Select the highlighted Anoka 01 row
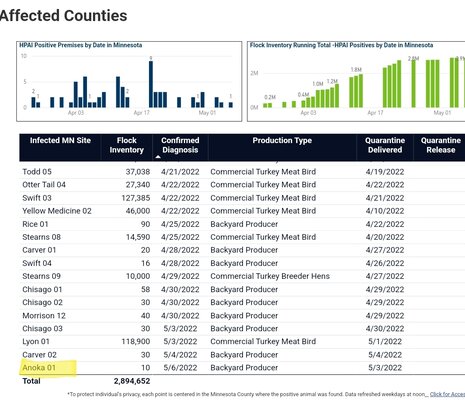465x400 pixels. [x=242, y=368]
